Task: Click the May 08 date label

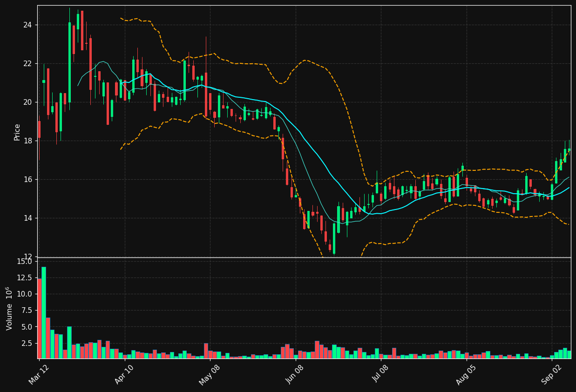Action: point(210,375)
